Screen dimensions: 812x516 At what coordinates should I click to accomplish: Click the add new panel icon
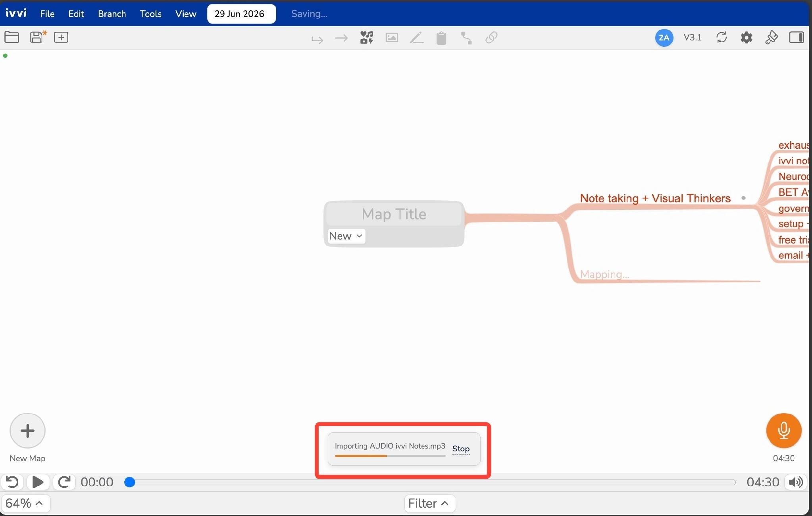pos(61,37)
